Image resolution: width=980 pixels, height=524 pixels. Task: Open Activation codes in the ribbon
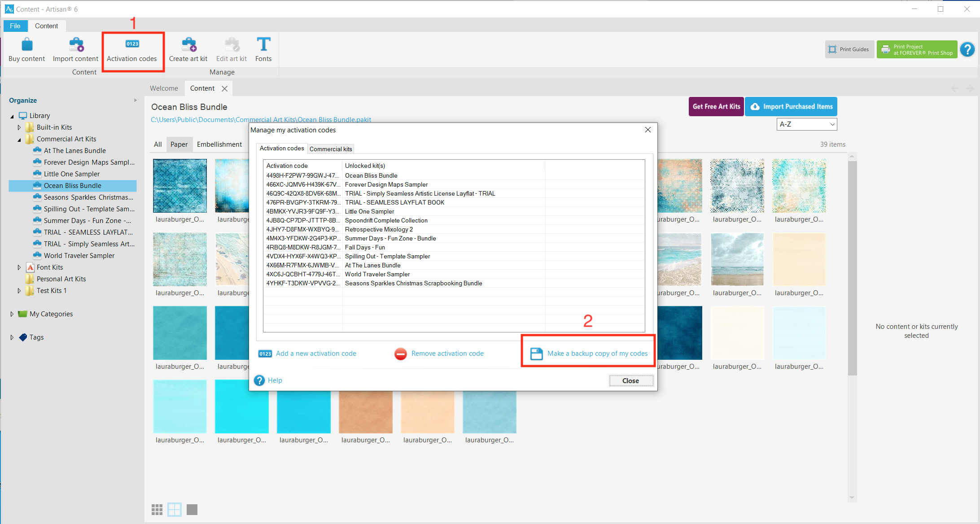pyautogui.click(x=132, y=50)
